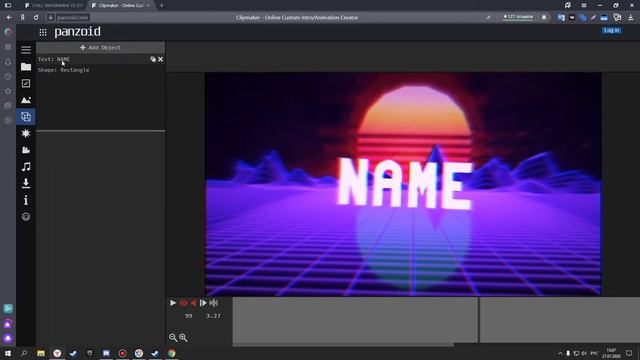Delete the Text NAME object
640x360 pixels.
(160, 59)
